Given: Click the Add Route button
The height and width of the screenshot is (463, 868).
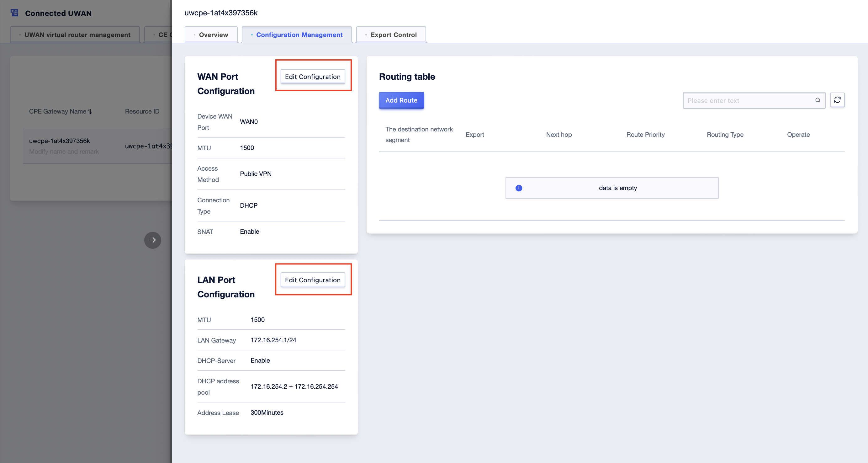Looking at the screenshot, I should point(401,100).
